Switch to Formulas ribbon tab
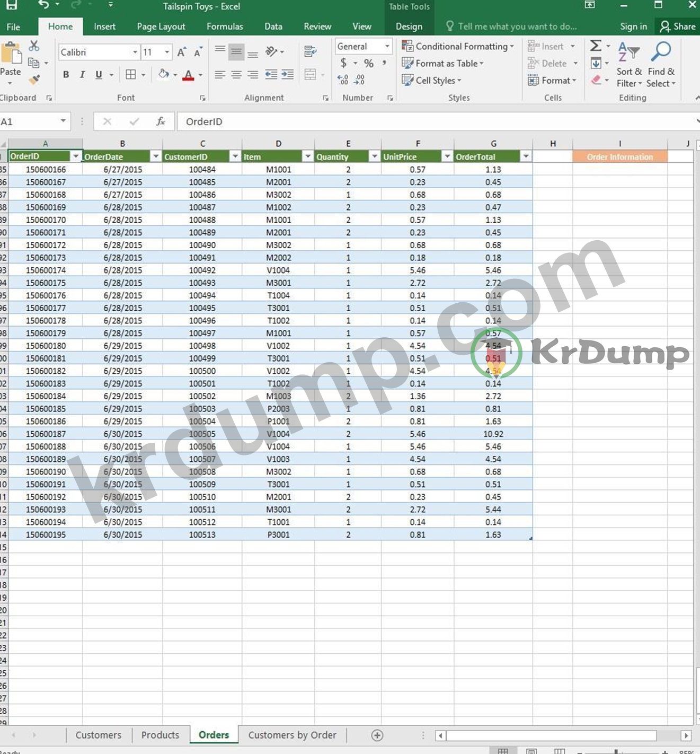 coord(225,27)
